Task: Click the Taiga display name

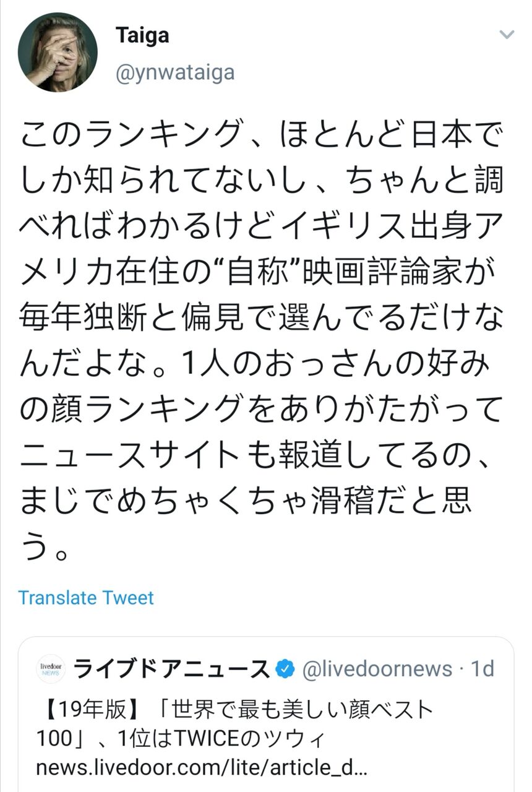Action: (x=142, y=35)
